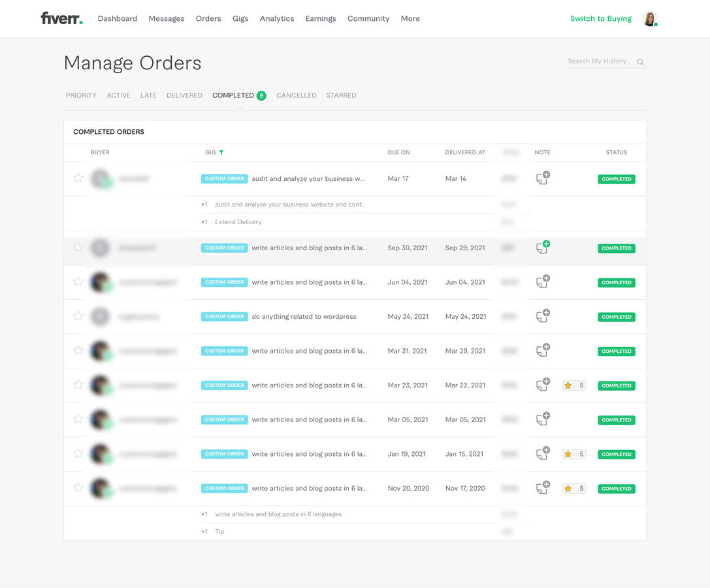
Task: Add note to the Nov 20, 2020 order
Action: click(x=543, y=487)
